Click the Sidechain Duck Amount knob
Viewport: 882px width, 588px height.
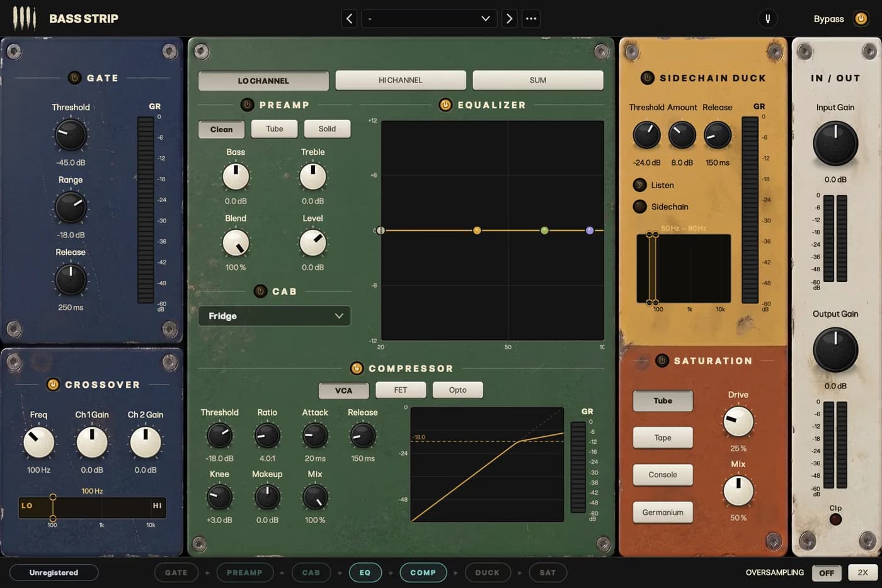[682, 135]
